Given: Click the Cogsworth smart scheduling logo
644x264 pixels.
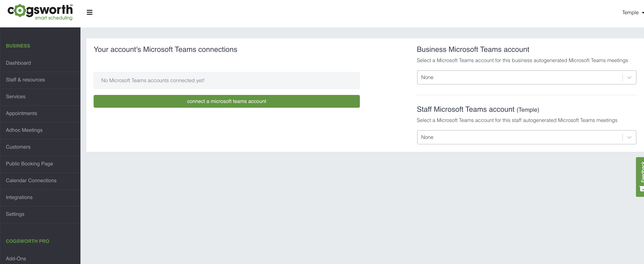Looking at the screenshot, I should click(40, 12).
